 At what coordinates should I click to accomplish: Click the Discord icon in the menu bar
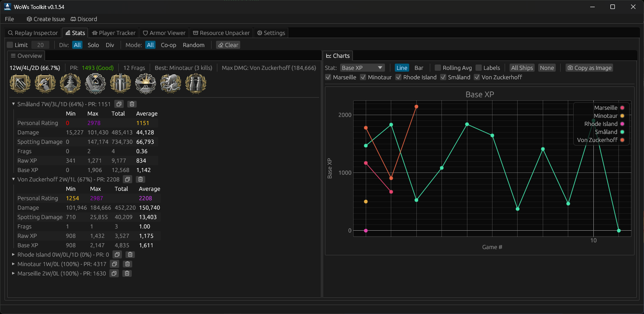pos(73,19)
